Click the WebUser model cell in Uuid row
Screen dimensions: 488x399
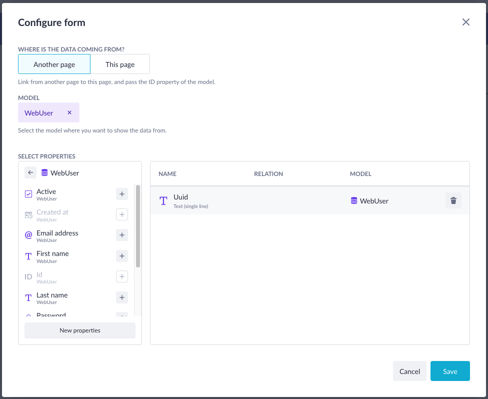coord(370,201)
